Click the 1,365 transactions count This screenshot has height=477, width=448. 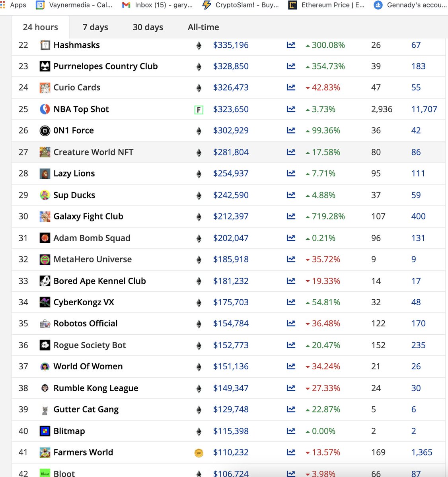tap(422, 452)
